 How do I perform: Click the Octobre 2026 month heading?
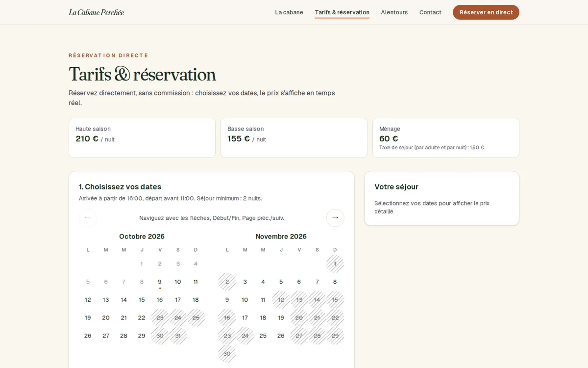pos(142,237)
